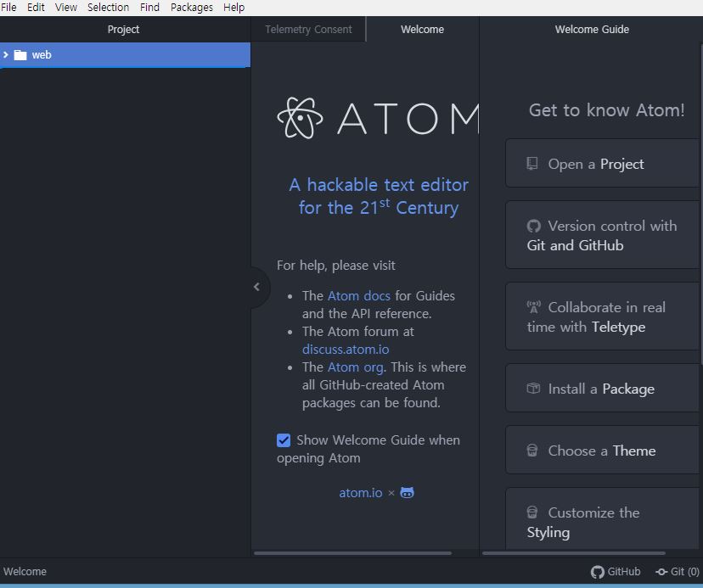Select the web project folder row
703x588 pixels.
[x=125, y=54]
